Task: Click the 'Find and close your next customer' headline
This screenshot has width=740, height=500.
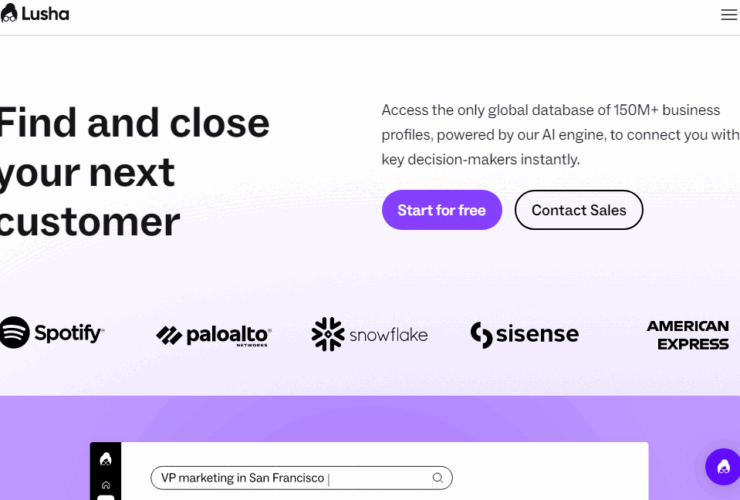Action: [x=135, y=172]
